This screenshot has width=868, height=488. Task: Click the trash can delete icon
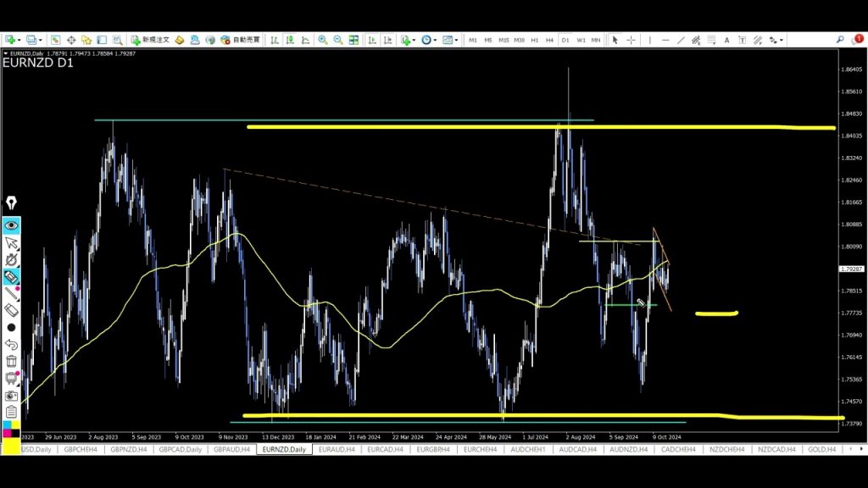click(12, 362)
